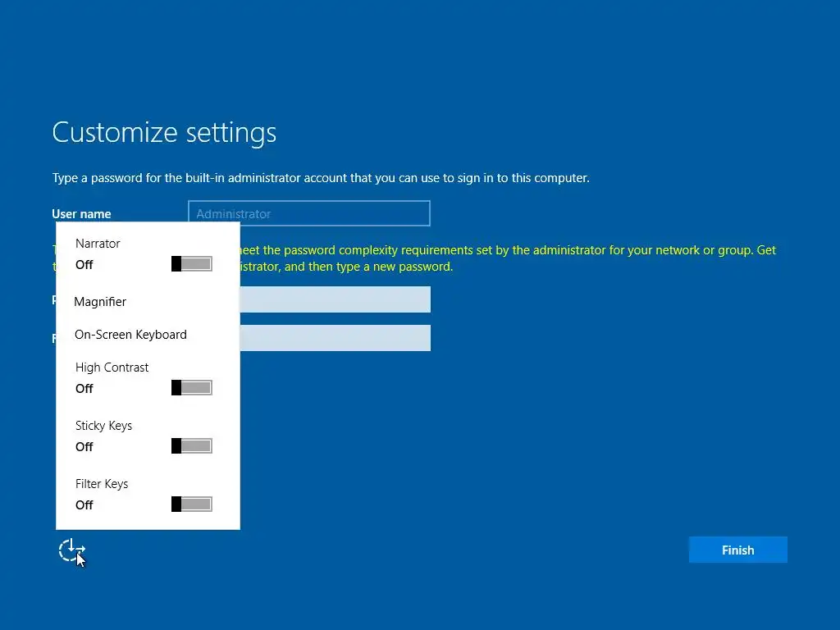
Task: Open Magnifier from the accessibility menu
Action: point(100,302)
